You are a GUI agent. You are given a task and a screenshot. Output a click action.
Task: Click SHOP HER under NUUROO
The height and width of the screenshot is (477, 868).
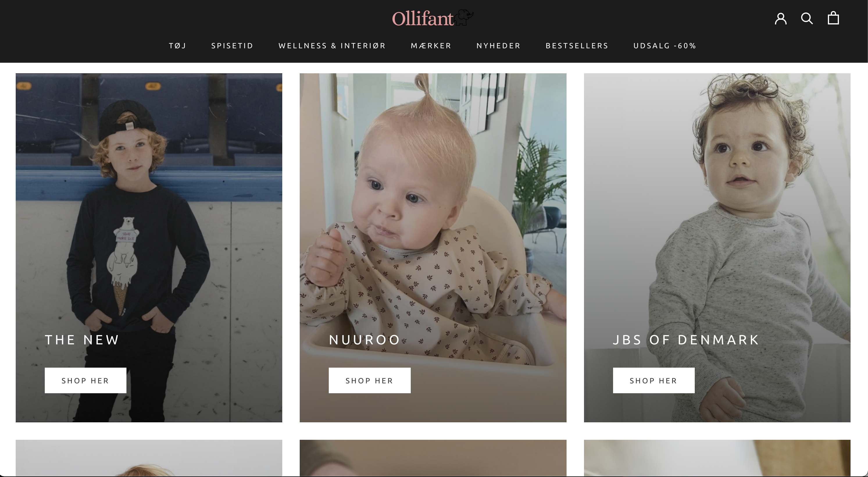370,381
